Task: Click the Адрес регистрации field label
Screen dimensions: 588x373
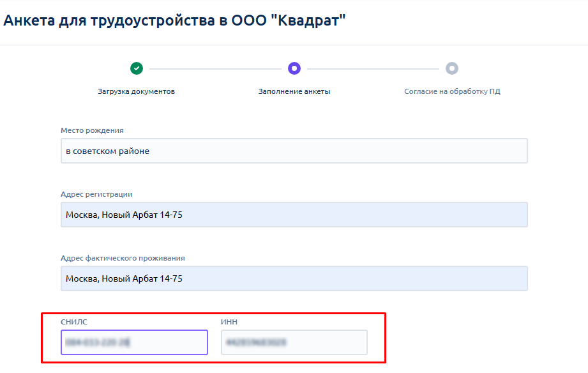Action: (x=96, y=194)
